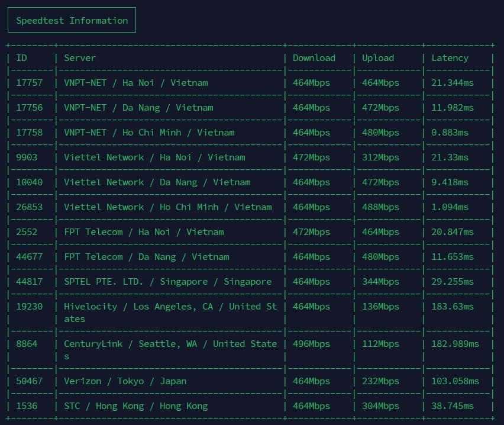Click the 182.989ms latency value

455,343
